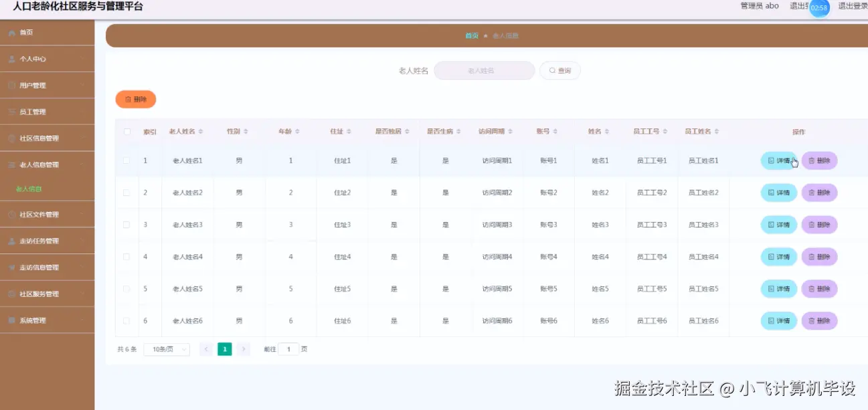Check the box for row 老人姓名2
The image size is (868, 410).
point(126,193)
